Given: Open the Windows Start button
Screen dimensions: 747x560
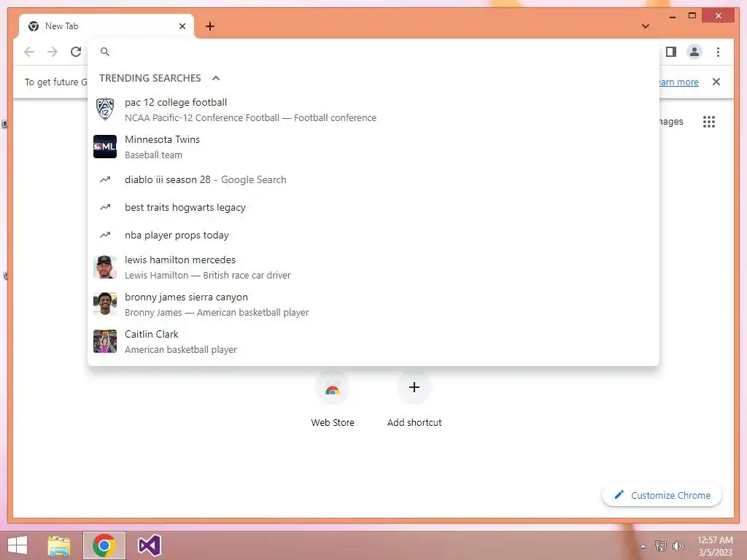Looking at the screenshot, I should pos(18,545).
